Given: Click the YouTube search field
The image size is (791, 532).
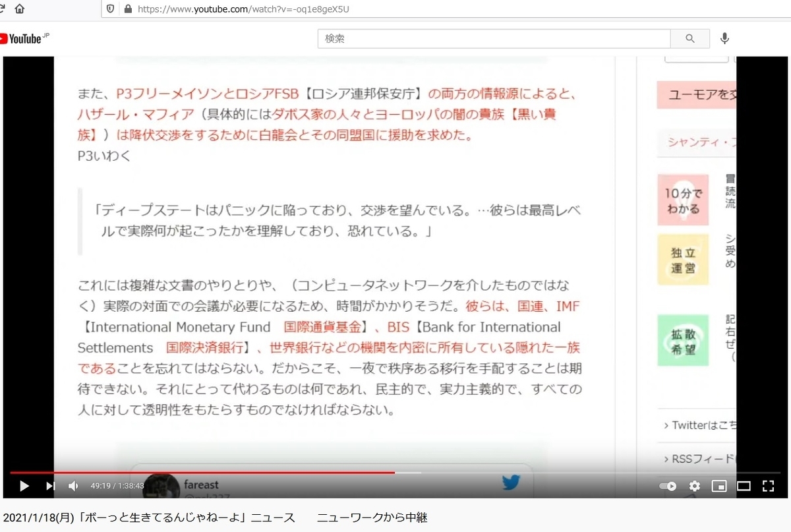Looking at the screenshot, I should (494, 39).
